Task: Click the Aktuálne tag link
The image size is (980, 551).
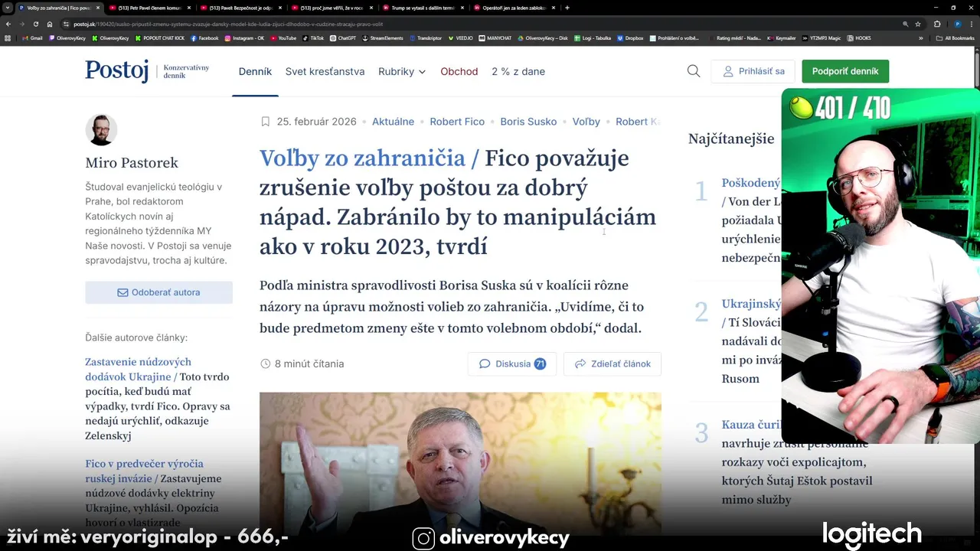Action: pyautogui.click(x=393, y=122)
